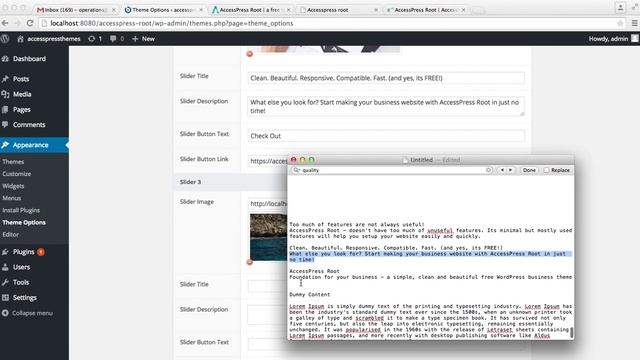
Task: Clear the TextEdit search field
Action: coord(489,170)
